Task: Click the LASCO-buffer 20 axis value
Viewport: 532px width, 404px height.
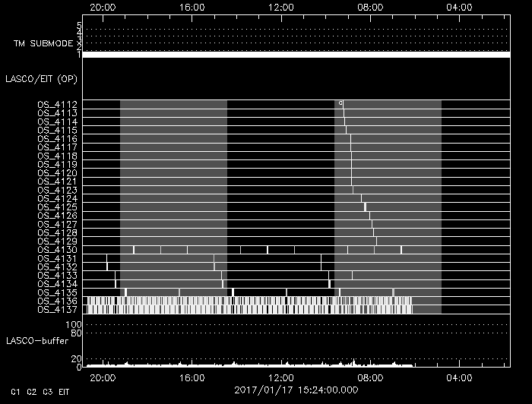Action: pos(76,359)
